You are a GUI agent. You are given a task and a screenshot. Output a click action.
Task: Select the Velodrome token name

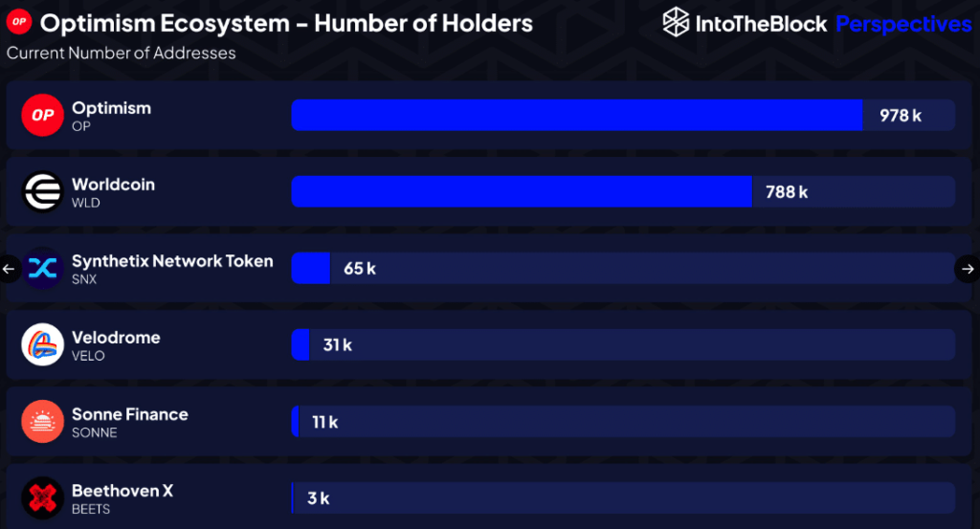[x=116, y=338]
